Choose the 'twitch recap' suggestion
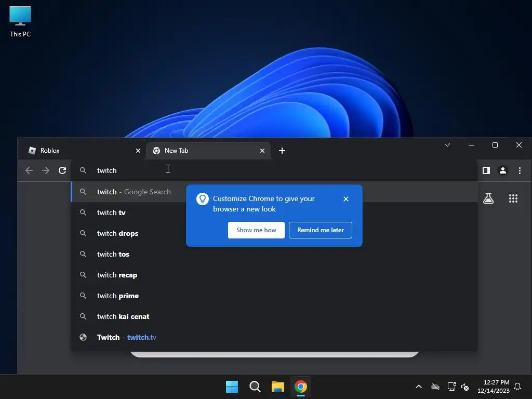The width and height of the screenshot is (532, 399). tap(274, 275)
